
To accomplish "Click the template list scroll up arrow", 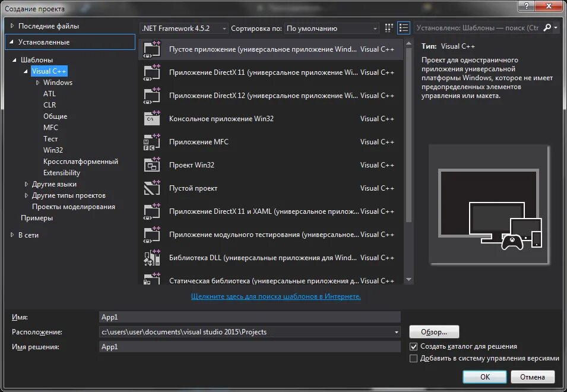I will point(408,43).
